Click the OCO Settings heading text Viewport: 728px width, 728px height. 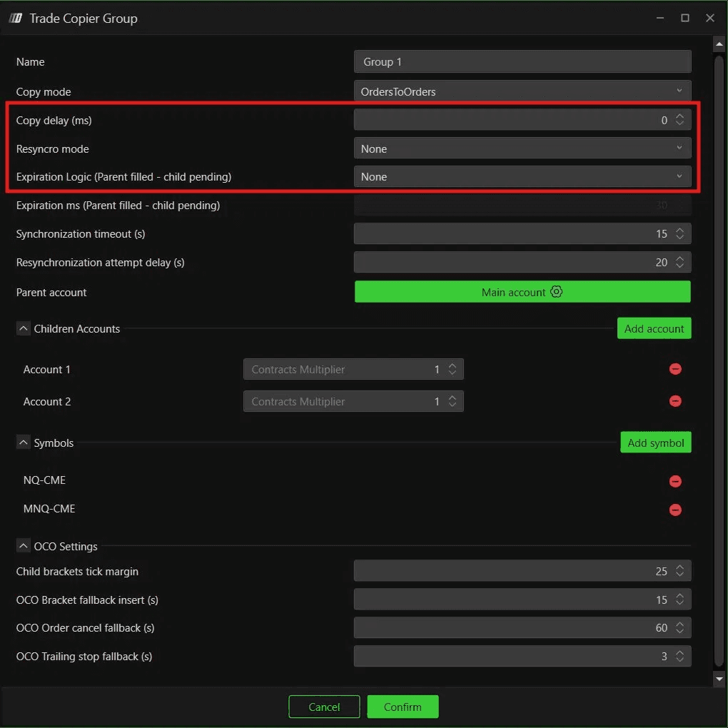(66, 546)
